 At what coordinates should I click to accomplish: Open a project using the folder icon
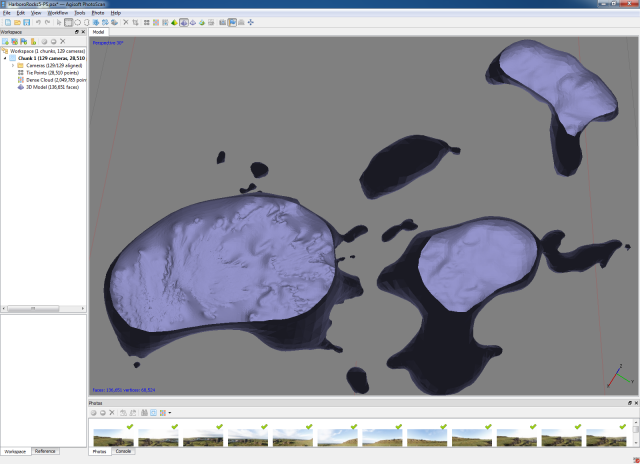(17, 22)
